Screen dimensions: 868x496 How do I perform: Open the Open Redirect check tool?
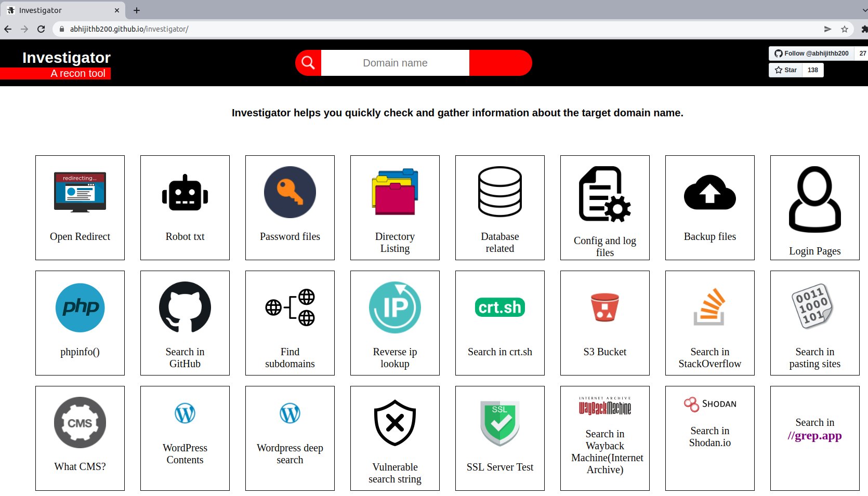point(80,208)
